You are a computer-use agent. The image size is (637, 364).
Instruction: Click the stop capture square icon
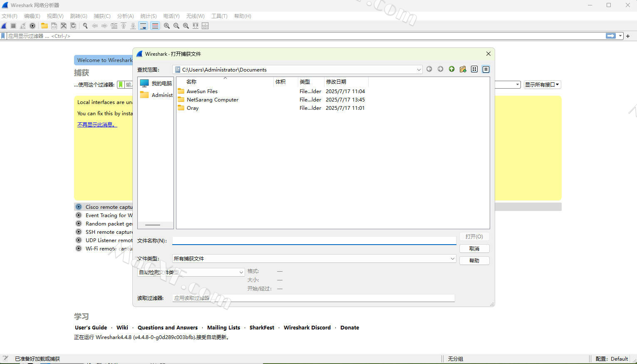[x=13, y=26]
